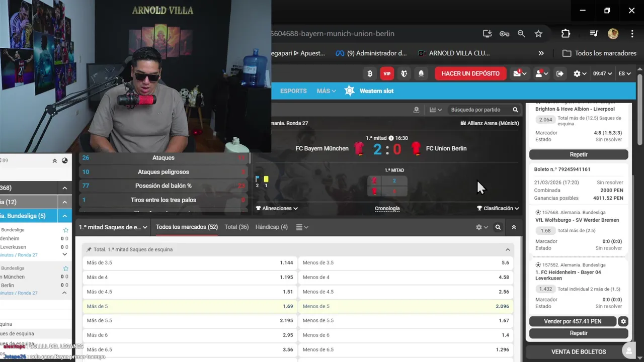Favorite the München Berlin match star
Image resolution: width=644 pixels, height=362 pixels.
(65, 268)
